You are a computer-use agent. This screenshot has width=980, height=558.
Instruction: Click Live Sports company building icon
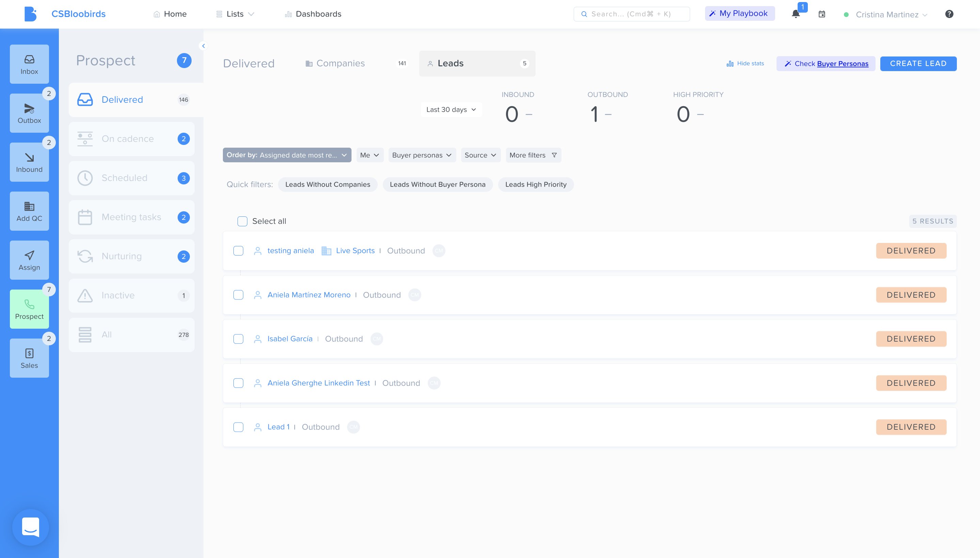[326, 251]
